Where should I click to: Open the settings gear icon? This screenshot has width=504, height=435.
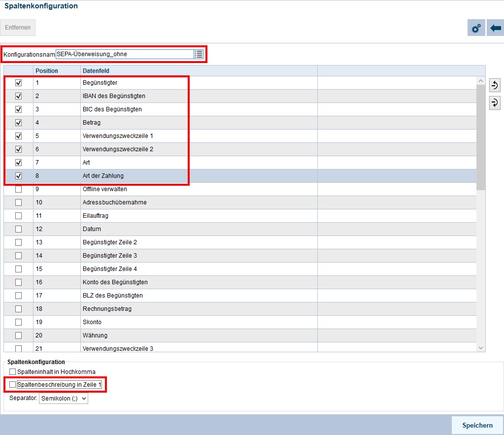pyautogui.click(x=475, y=28)
